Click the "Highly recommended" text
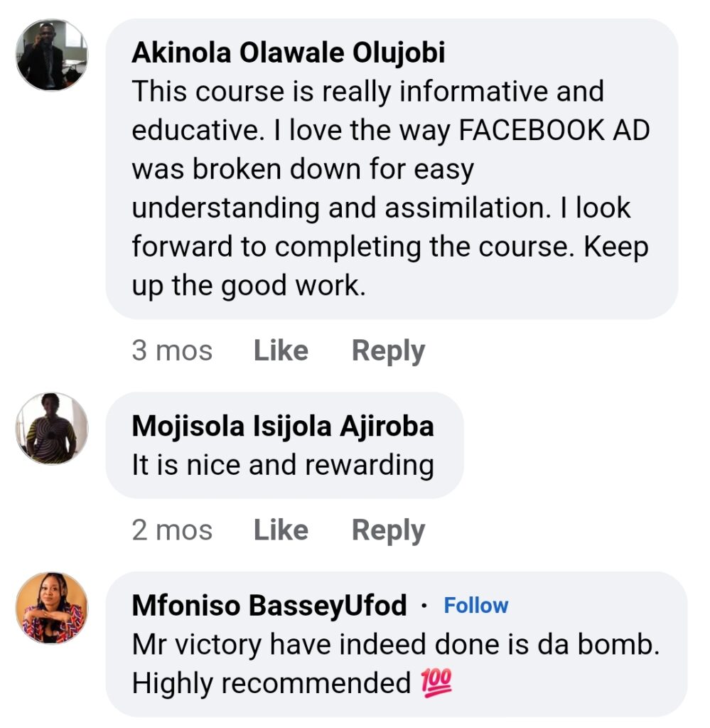Viewport: 710px width, 728px height. [271, 684]
